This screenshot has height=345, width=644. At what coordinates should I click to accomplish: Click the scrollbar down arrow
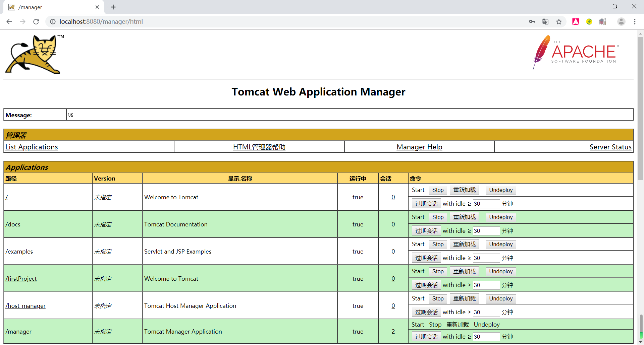640,342
